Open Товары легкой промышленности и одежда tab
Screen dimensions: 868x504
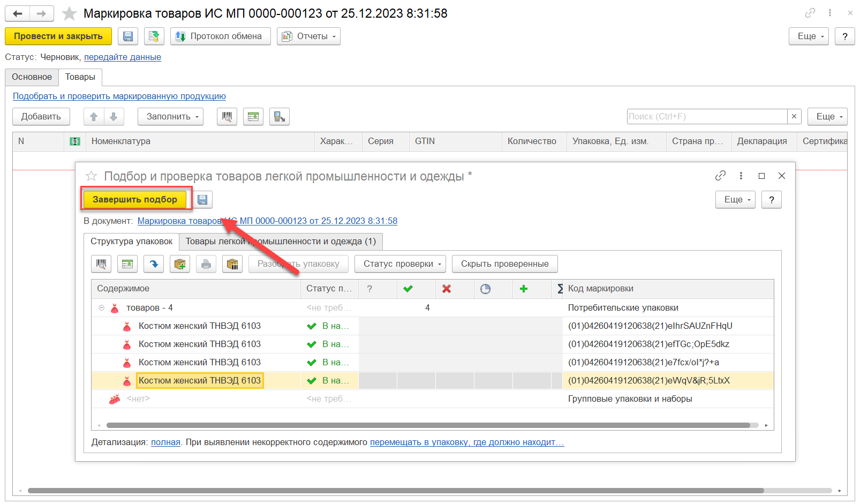coord(281,242)
